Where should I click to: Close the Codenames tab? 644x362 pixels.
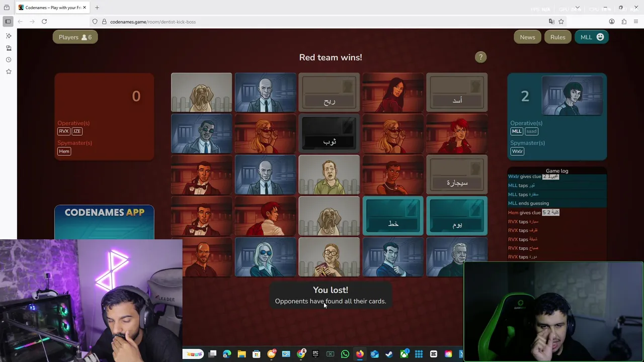tap(85, 8)
